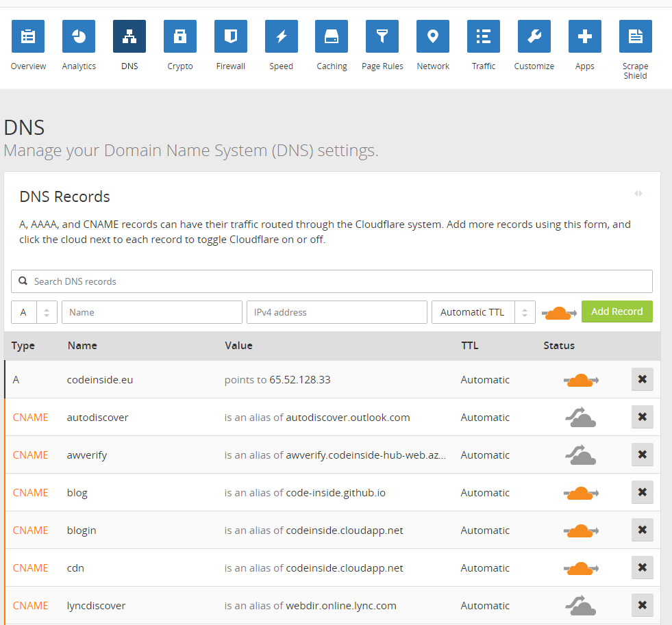This screenshot has width=672, height=625.
Task: Delete the blogin CNAME record
Action: [642, 530]
